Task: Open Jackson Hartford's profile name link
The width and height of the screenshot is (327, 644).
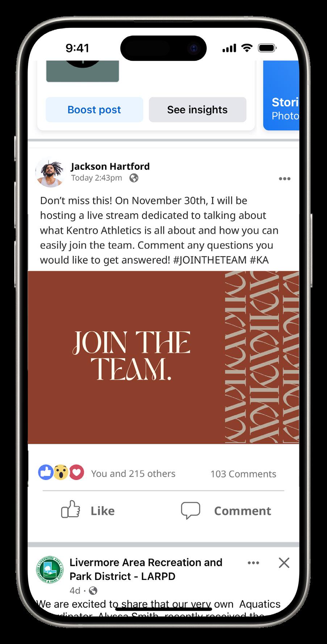Action: (110, 166)
